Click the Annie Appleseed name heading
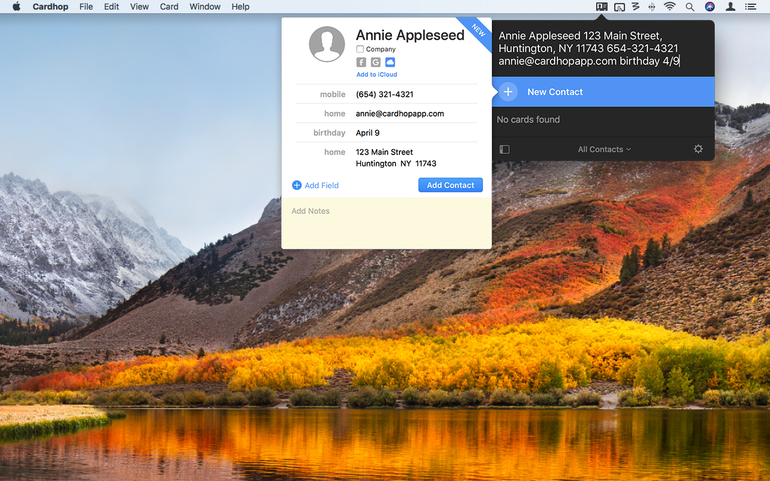 410,35
